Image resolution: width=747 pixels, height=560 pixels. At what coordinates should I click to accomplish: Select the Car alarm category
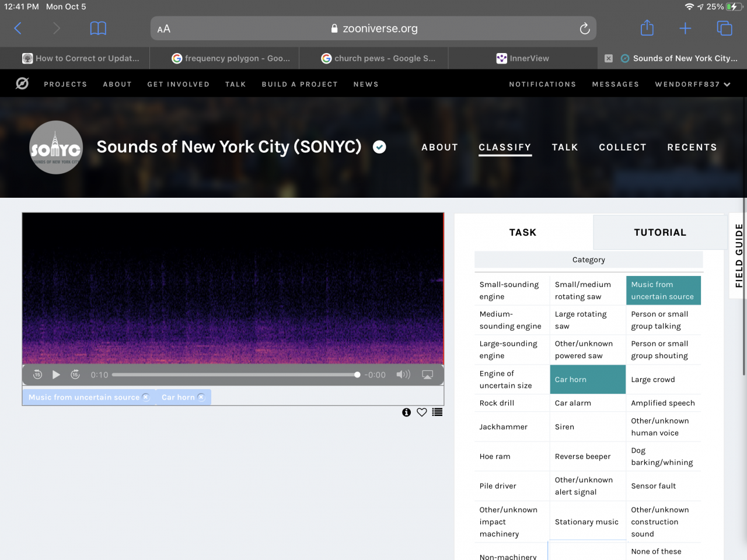tap(588, 403)
